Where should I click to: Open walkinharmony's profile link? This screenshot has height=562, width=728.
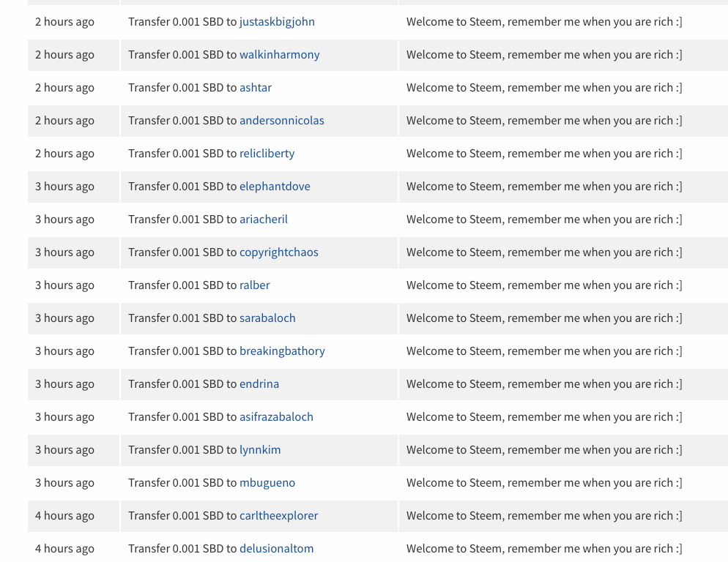pos(279,55)
